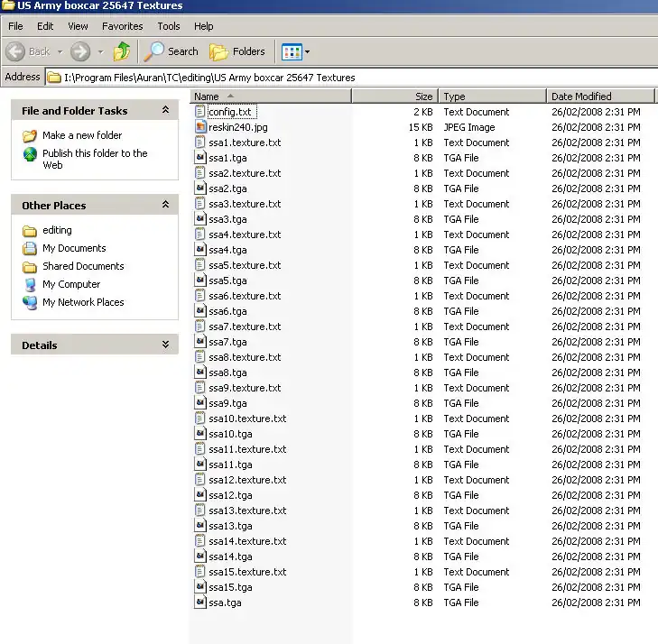Viewport: 658px width, 644px height.
Task: Open the Favorites menu
Action: coord(122,26)
